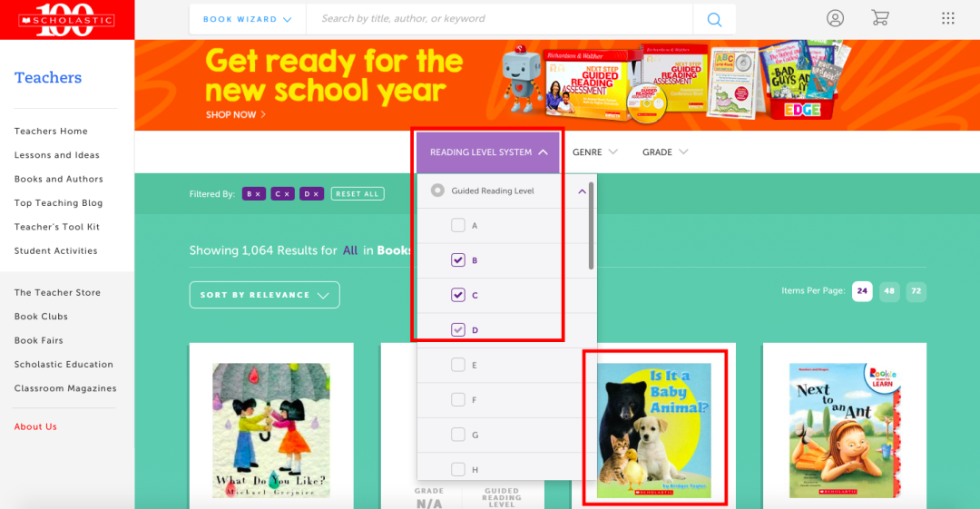The width and height of the screenshot is (980, 509).
Task: Open the user account icon
Action: click(835, 18)
